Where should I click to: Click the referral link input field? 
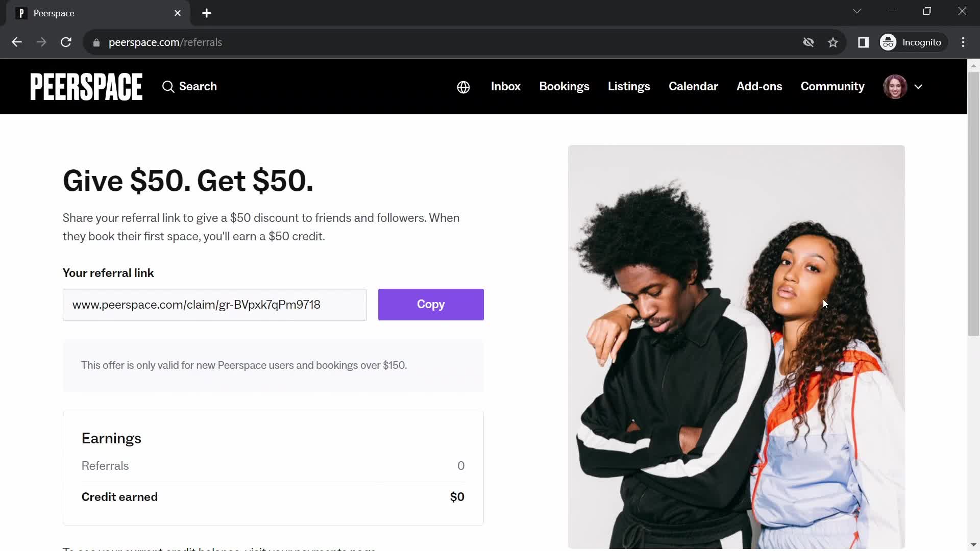tap(214, 304)
